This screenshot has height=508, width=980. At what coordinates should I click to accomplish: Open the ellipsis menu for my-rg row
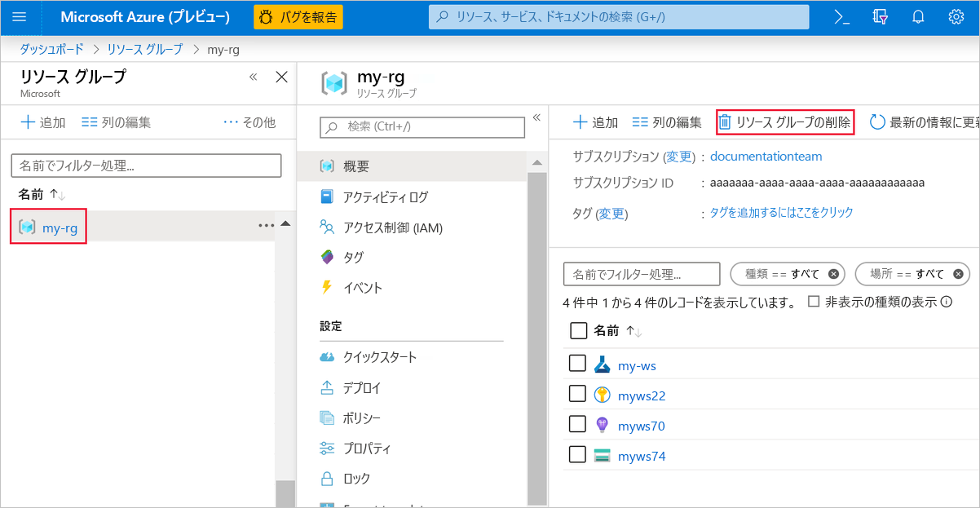coord(266,226)
